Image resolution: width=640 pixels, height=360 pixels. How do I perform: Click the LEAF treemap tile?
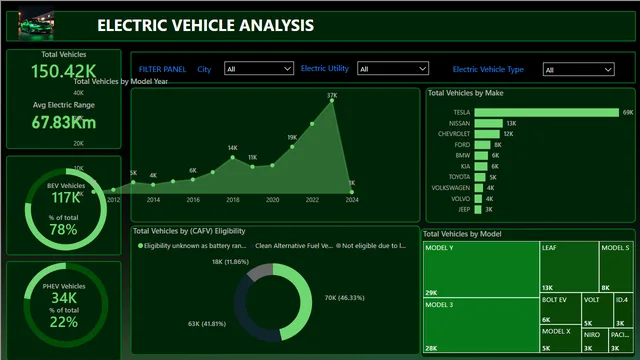pos(569,267)
